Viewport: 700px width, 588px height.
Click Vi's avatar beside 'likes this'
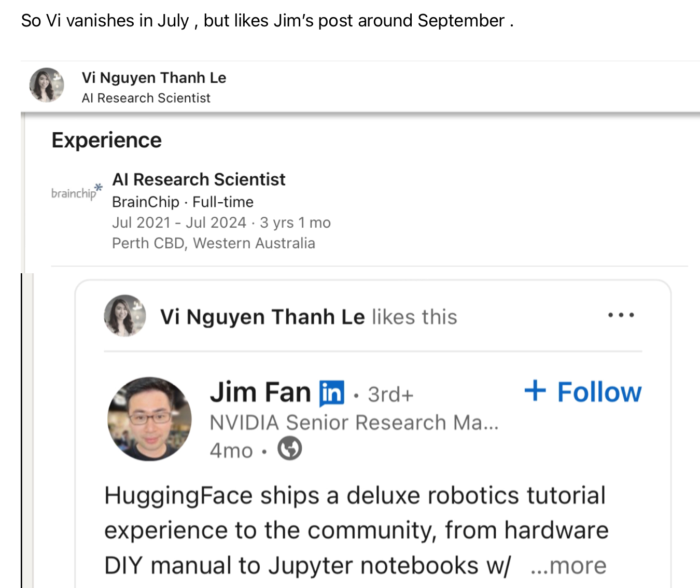pyautogui.click(x=124, y=316)
